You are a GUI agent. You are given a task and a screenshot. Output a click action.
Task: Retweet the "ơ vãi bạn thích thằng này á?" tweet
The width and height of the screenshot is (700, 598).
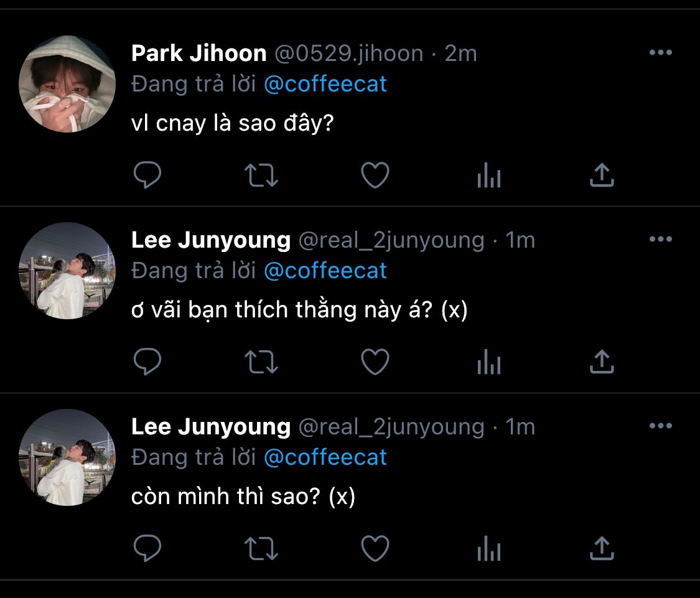pyautogui.click(x=261, y=362)
